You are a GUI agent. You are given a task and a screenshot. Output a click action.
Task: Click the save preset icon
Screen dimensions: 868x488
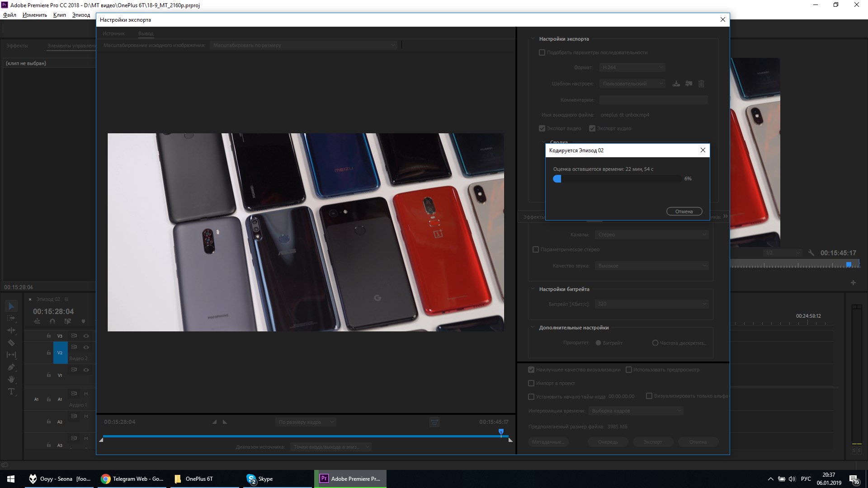(676, 84)
